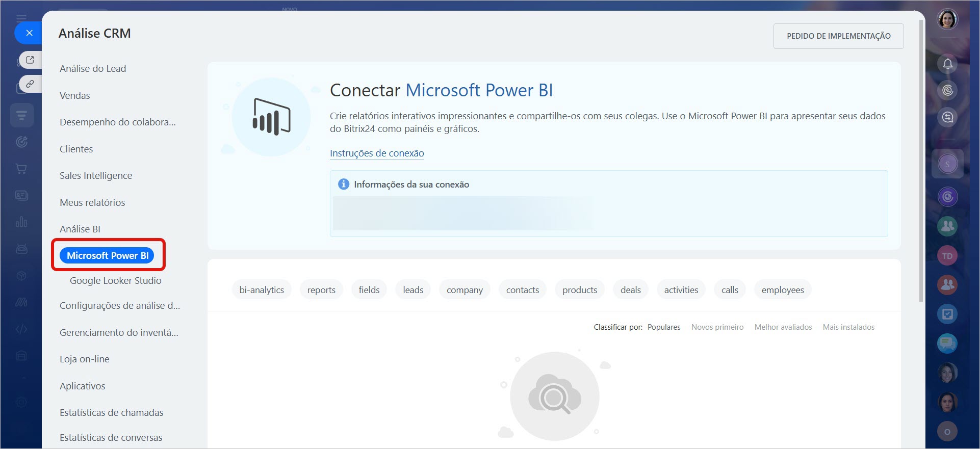980x449 pixels.
Task: Click the info icon beside Informações da sua conexão
Action: [344, 184]
